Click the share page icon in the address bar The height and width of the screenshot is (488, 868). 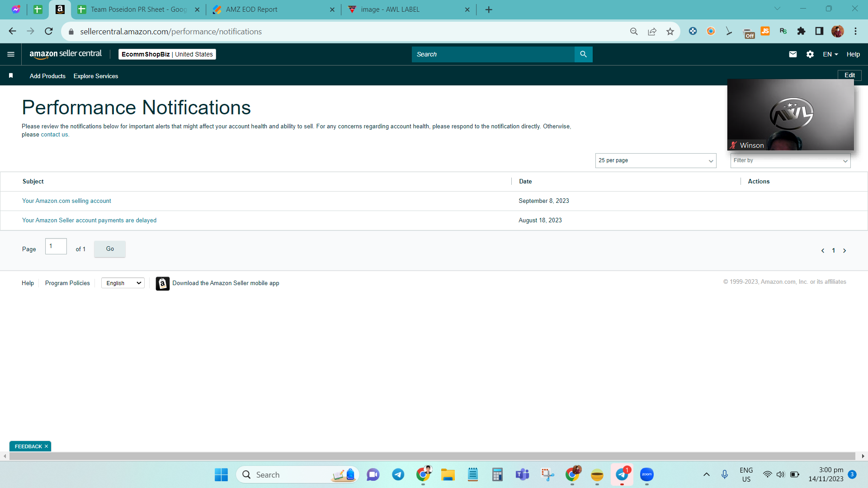(652, 31)
